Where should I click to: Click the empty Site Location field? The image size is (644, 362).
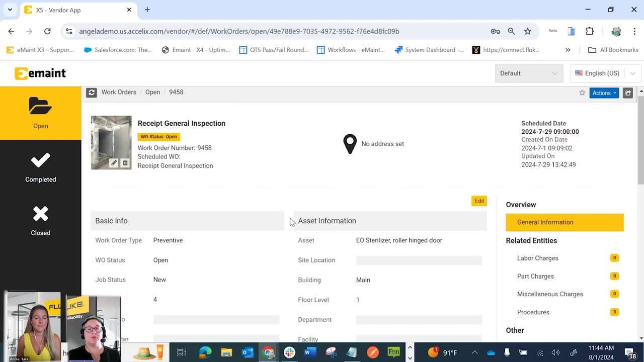pos(419,260)
